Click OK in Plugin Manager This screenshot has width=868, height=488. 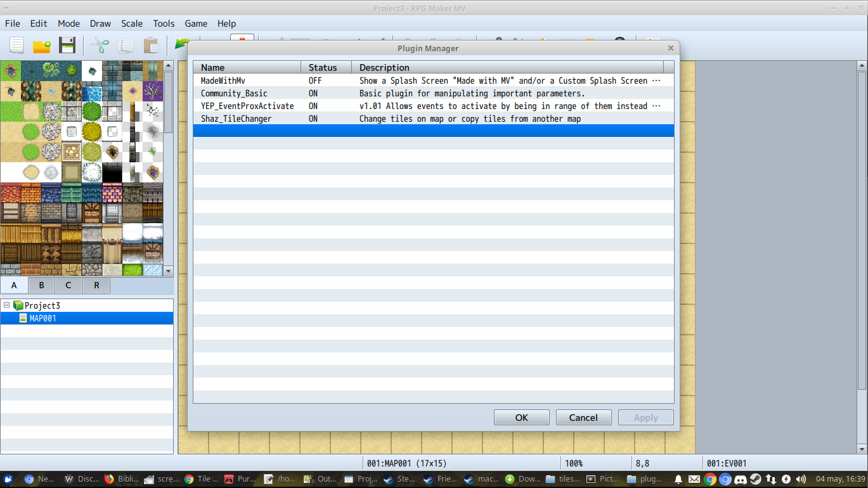[x=522, y=418]
